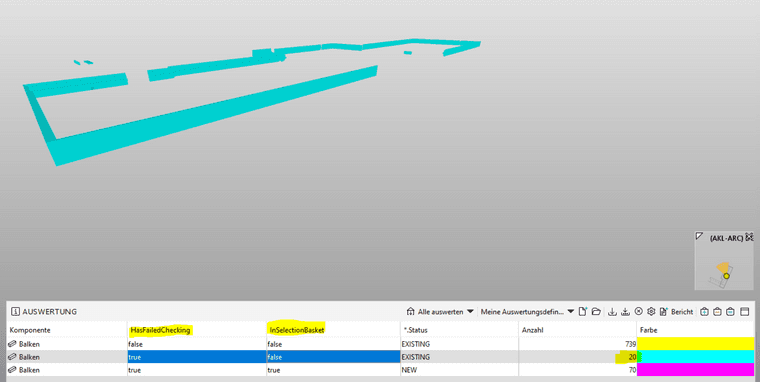
Task: Click the 'true' HasFailedChecking cell in highlighted row
Action: pos(197,357)
